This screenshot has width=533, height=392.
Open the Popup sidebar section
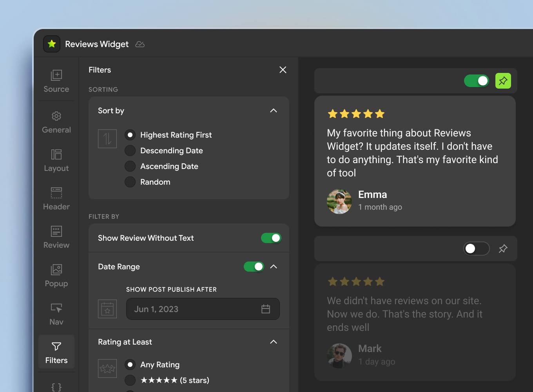56,276
